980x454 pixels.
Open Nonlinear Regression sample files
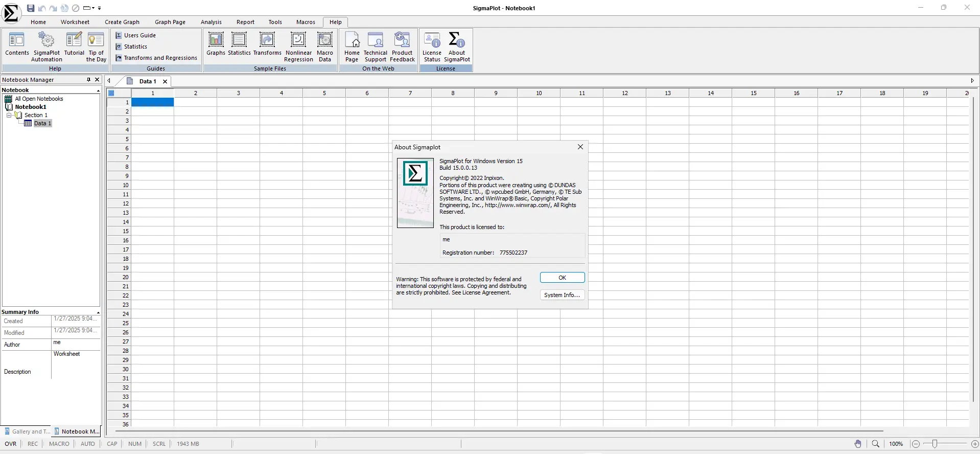click(299, 47)
